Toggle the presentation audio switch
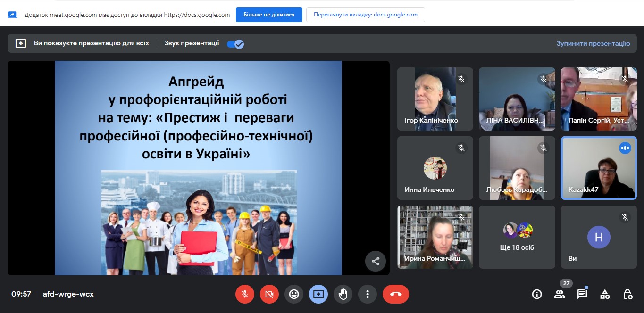Screen dimensions: 644x313 (x=235, y=44)
